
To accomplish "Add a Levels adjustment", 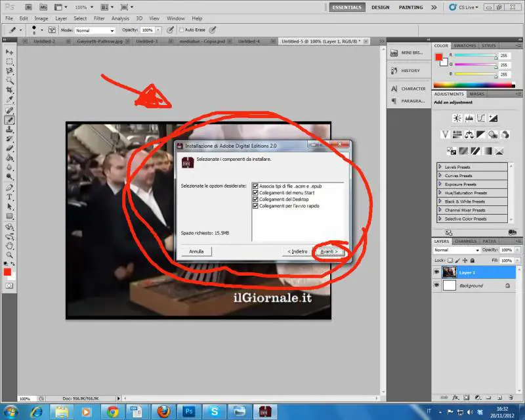I will [469, 118].
